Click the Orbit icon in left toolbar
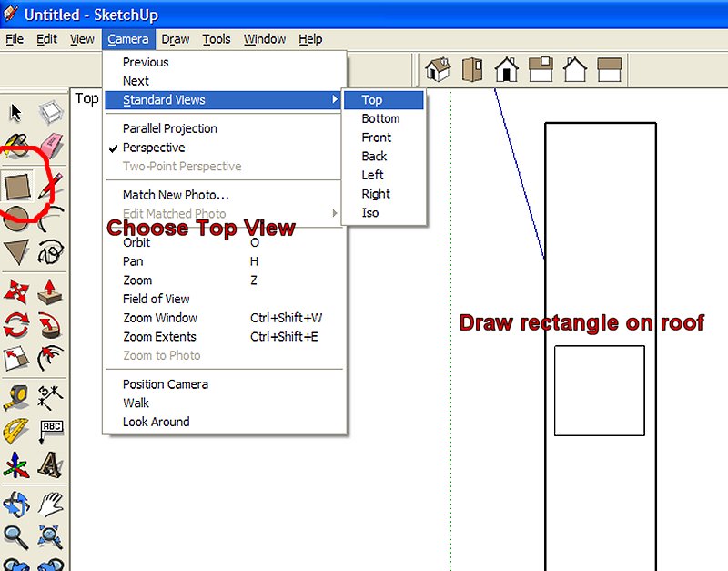This screenshot has height=571, width=728. coord(16,505)
